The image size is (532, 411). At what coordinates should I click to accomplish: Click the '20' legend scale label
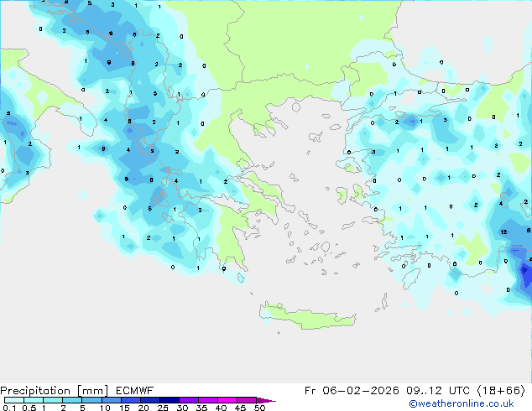(x=143, y=408)
